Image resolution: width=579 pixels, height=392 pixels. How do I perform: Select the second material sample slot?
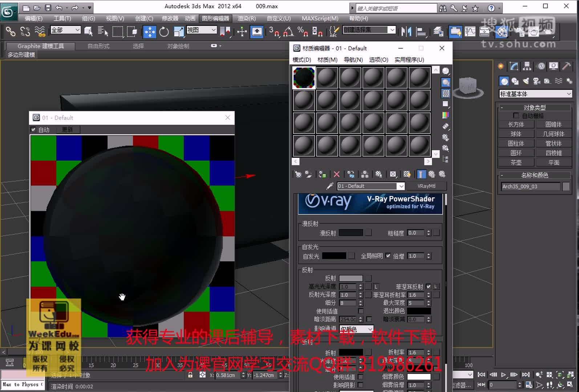coord(327,78)
